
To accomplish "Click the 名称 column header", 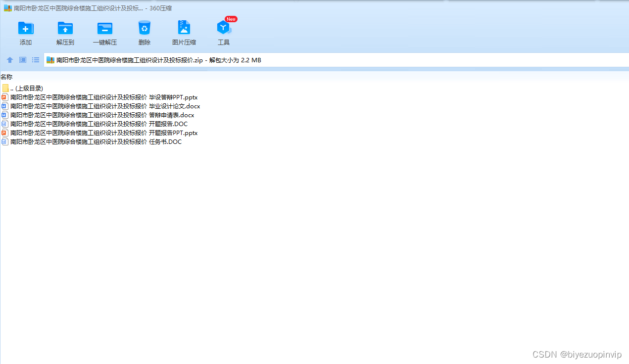I will 6,77.
